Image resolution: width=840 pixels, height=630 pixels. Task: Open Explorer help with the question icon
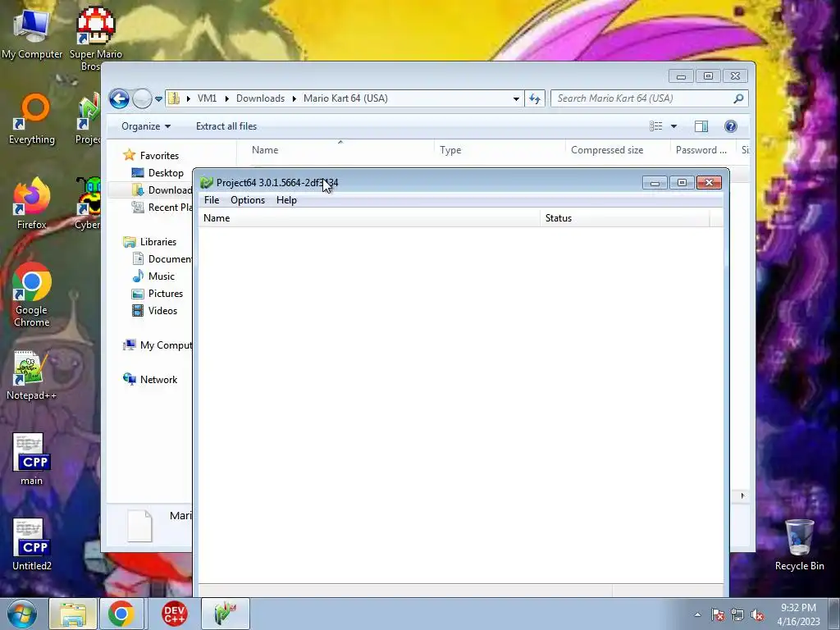click(x=731, y=126)
